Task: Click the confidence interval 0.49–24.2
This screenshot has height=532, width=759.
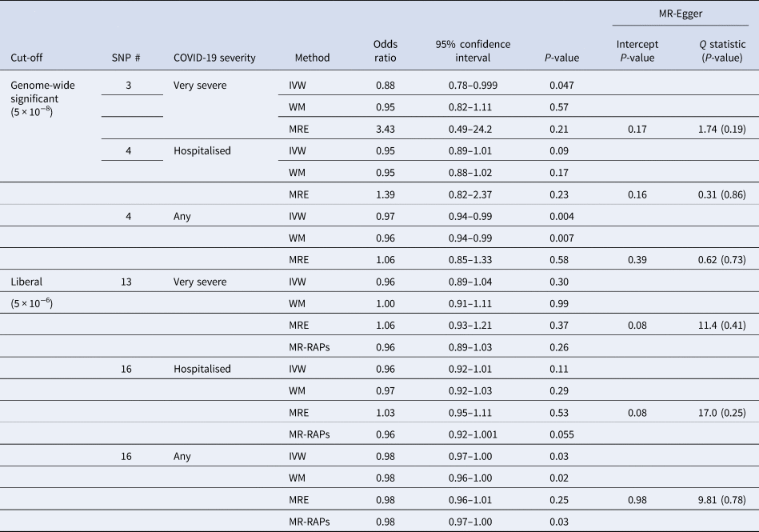Action: 480,128
